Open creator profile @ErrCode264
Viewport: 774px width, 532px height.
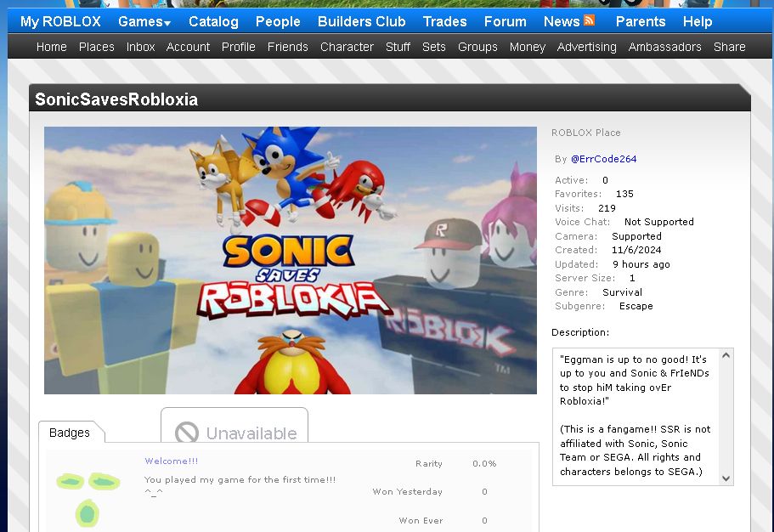[x=603, y=159]
